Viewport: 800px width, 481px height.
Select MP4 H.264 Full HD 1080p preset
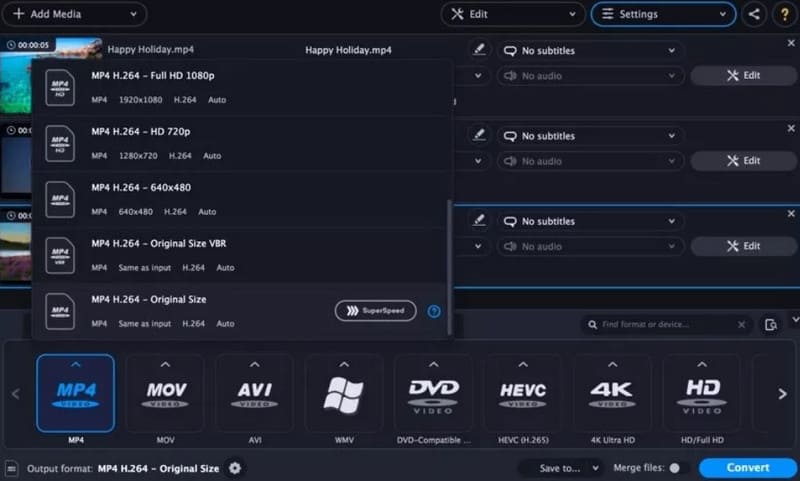pos(240,87)
